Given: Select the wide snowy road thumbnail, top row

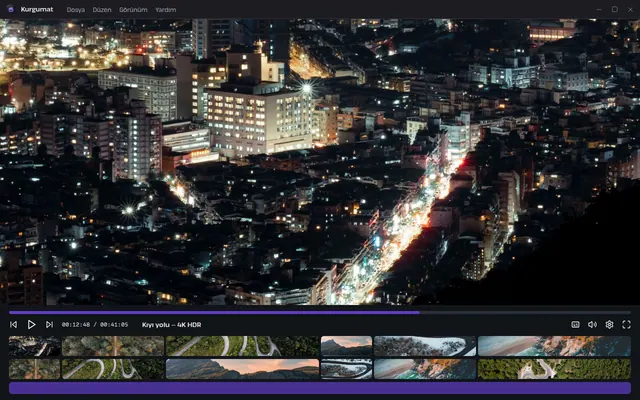Looking at the screenshot, I should click(x=425, y=346).
